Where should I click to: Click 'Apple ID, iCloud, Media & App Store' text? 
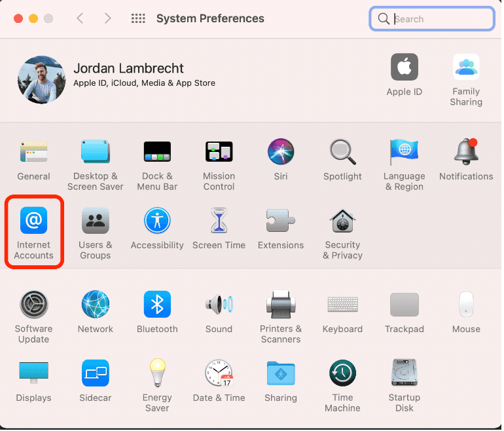(x=144, y=83)
